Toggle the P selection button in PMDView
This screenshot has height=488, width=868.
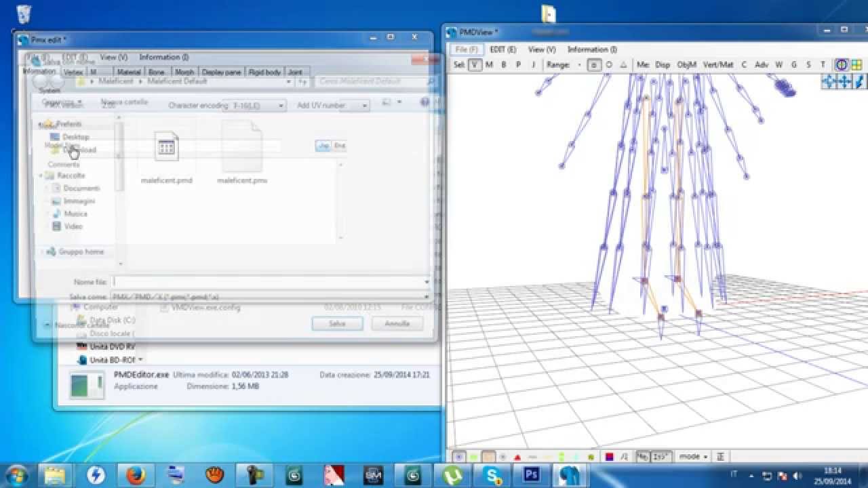518,65
